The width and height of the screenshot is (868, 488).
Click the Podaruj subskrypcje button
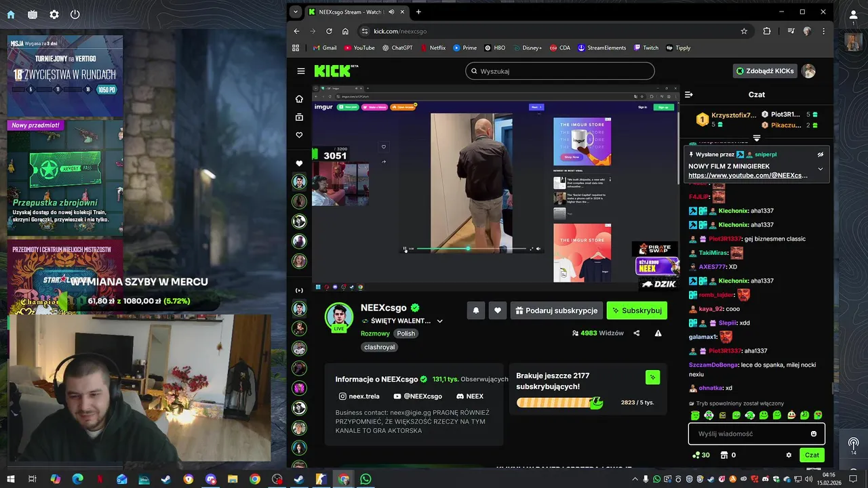pyautogui.click(x=556, y=310)
